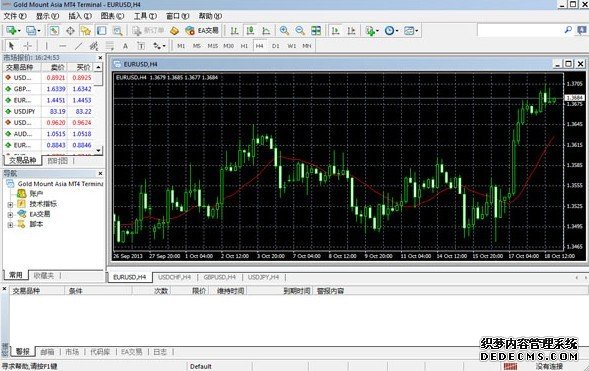Click the zoom in magnifier icon
589x371 pixels.
tap(284, 31)
